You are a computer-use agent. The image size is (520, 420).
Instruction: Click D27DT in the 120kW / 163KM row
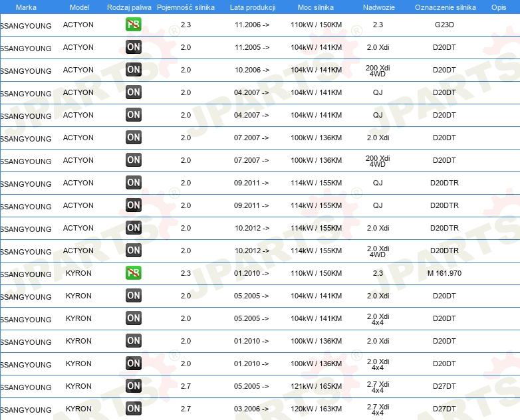click(x=444, y=409)
